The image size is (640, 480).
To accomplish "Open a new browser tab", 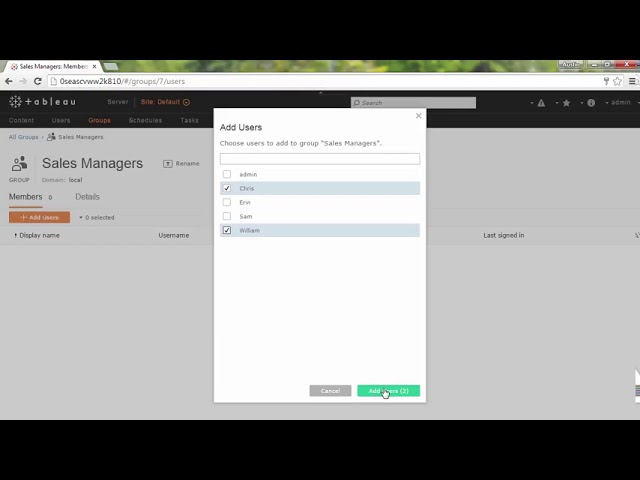I will pos(111,66).
